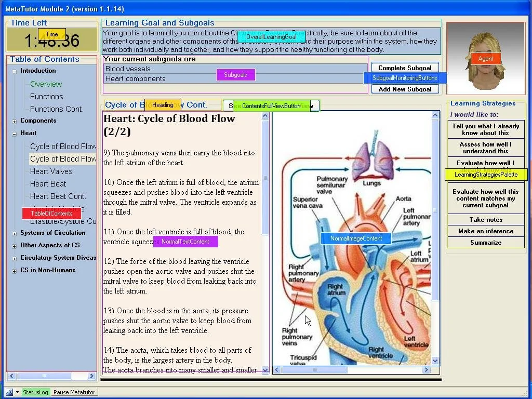Screen dimensions: 532x399
Task: Open the See Contents Full View button
Action: 271,106
